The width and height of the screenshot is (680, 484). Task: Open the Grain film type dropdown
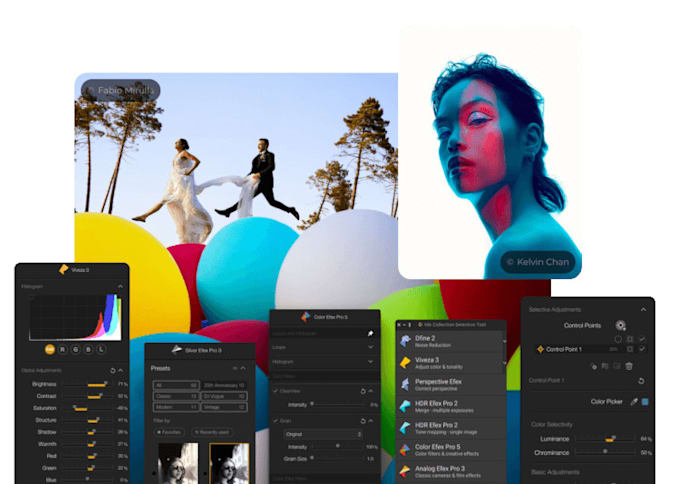tap(323, 434)
